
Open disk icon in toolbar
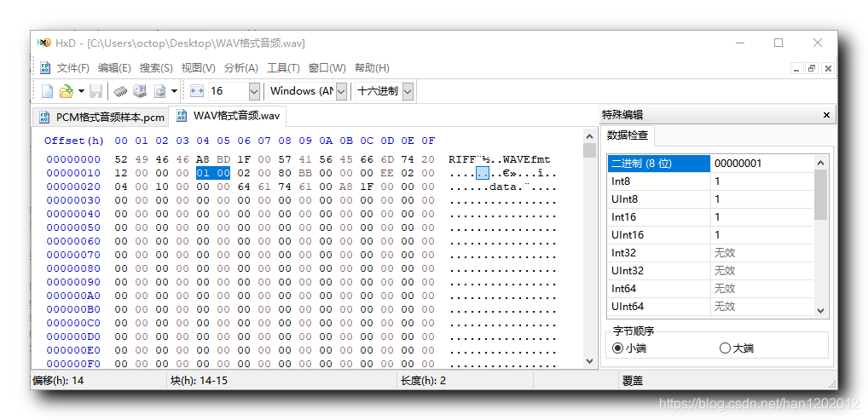coord(140,91)
